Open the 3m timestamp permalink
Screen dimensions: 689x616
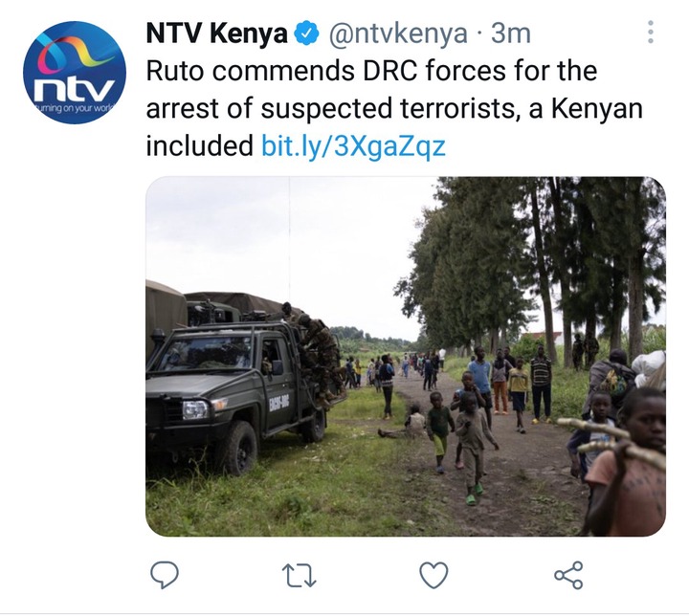pyautogui.click(x=511, y=33)
